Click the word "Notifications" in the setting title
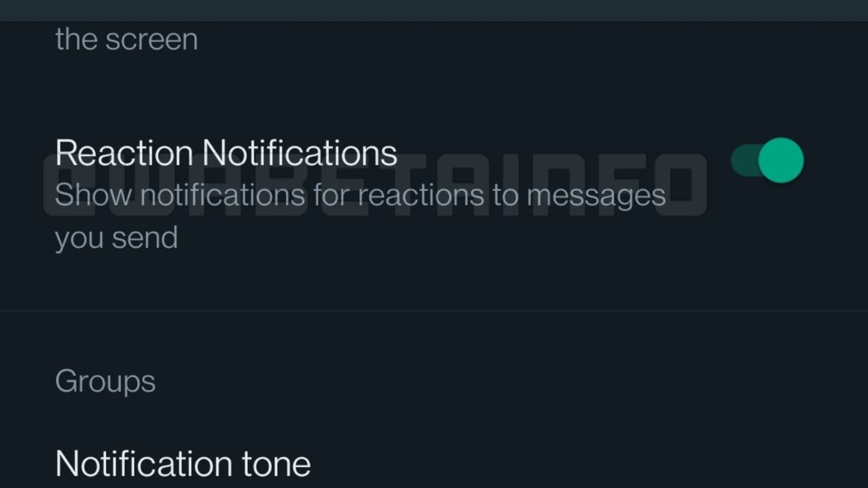Viewport: 868px width, 488px height. click(x=299, y=153)
